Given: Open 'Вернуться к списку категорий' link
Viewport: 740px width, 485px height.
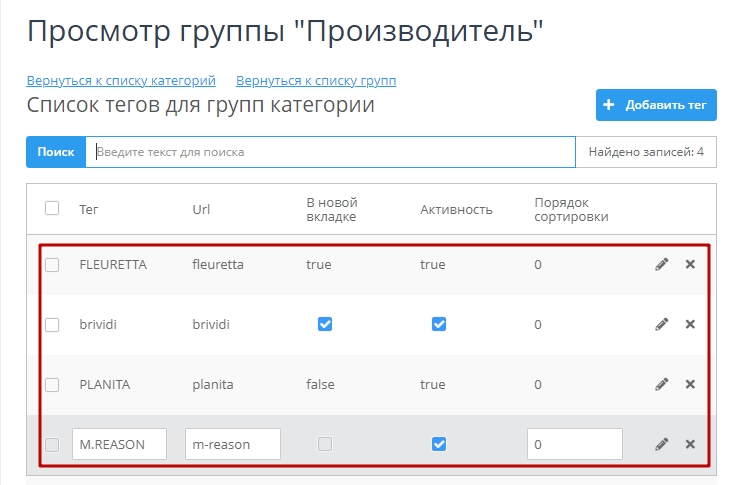Looking at the screenshot, I should [121, 80].
